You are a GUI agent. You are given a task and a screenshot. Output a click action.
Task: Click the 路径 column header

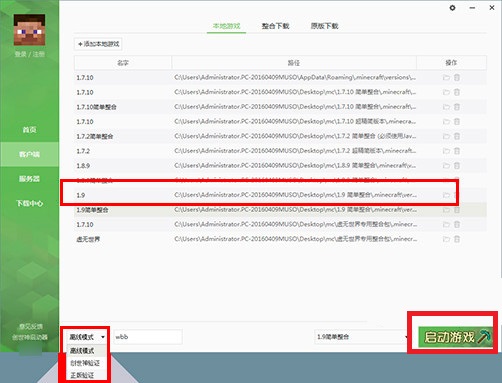(294, 63)
